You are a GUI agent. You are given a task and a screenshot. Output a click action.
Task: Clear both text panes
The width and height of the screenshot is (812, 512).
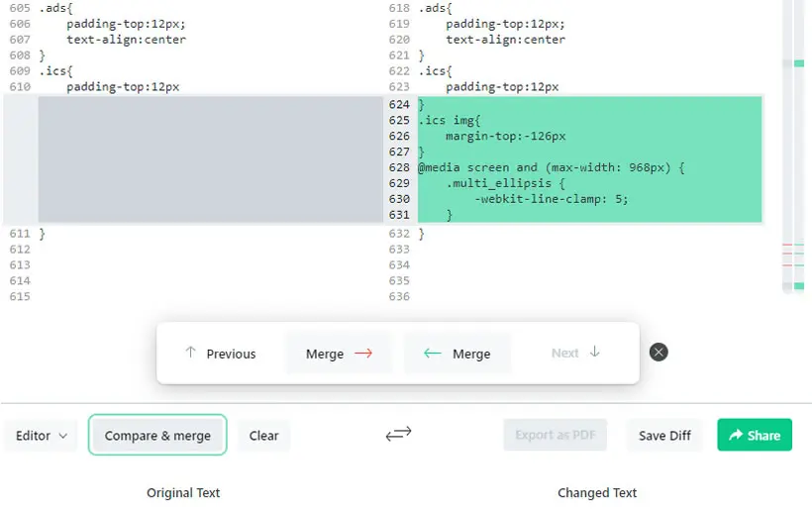pyautogui.click(x=263, y=436)
